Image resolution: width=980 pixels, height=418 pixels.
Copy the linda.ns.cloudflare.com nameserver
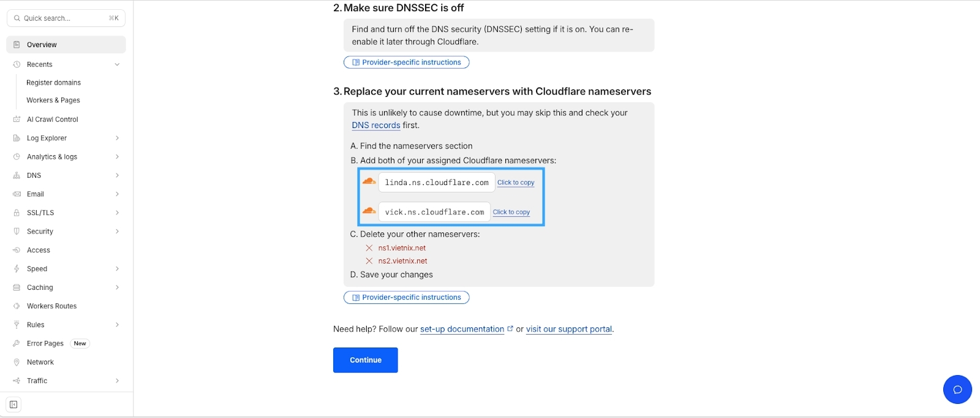point(516,182)
